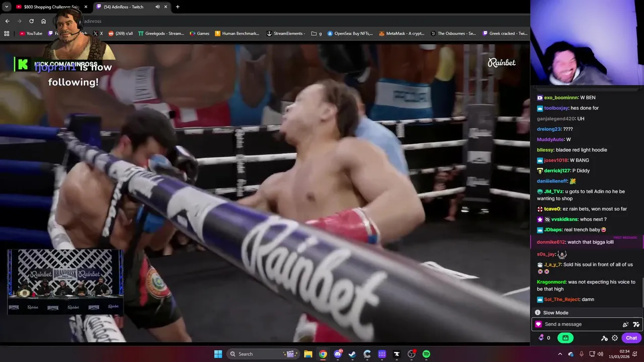Screen dimensions: 644x362
Task: Click username Kragonmord in chat
Action: click(x=551, y=282)
